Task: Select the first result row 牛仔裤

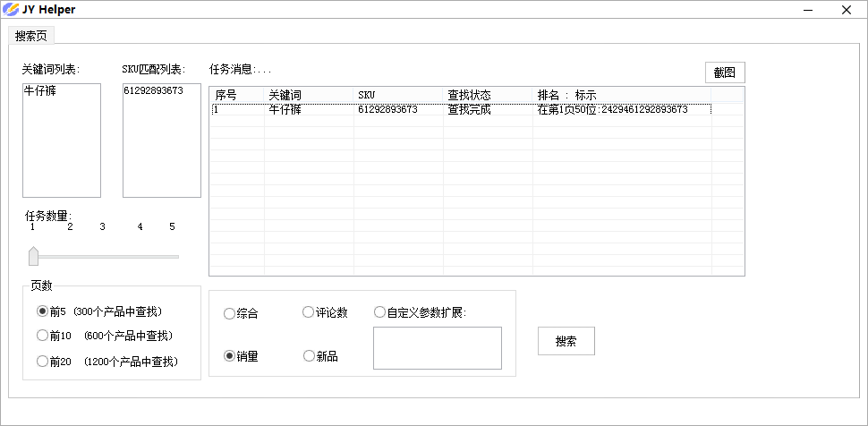Action: (x=461, y=110)
